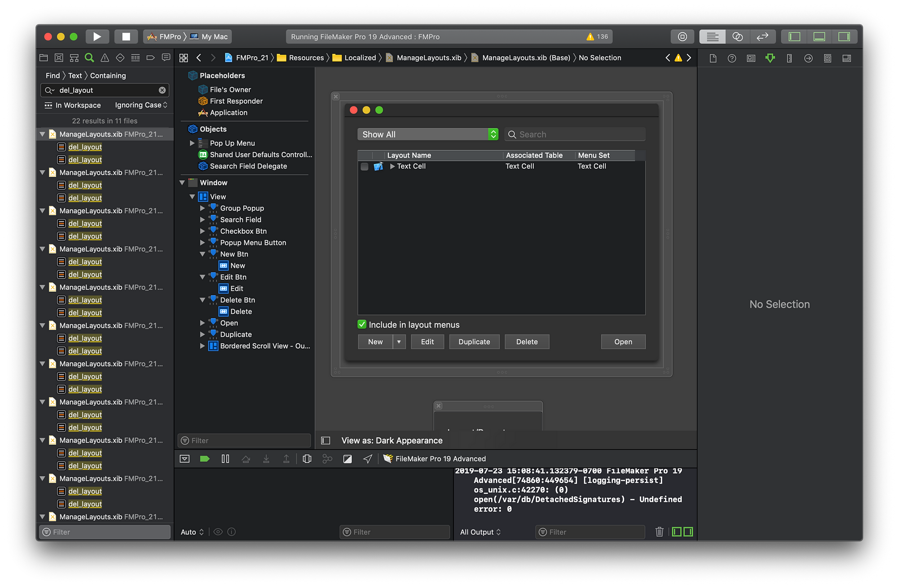Change the Ignoring Case search option
Image resolution: width=898 pixels, height=588 pixels.
coord(141,105)
